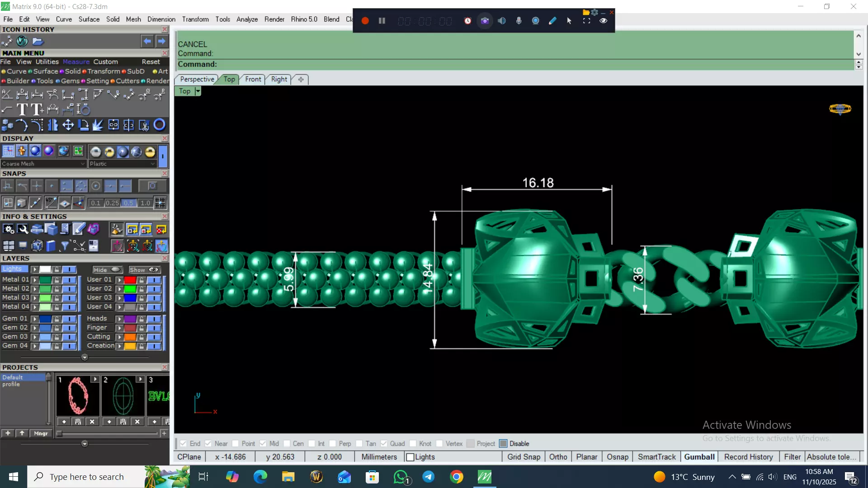Pick the large T text tool
The image size is (868, 488).
22,109
